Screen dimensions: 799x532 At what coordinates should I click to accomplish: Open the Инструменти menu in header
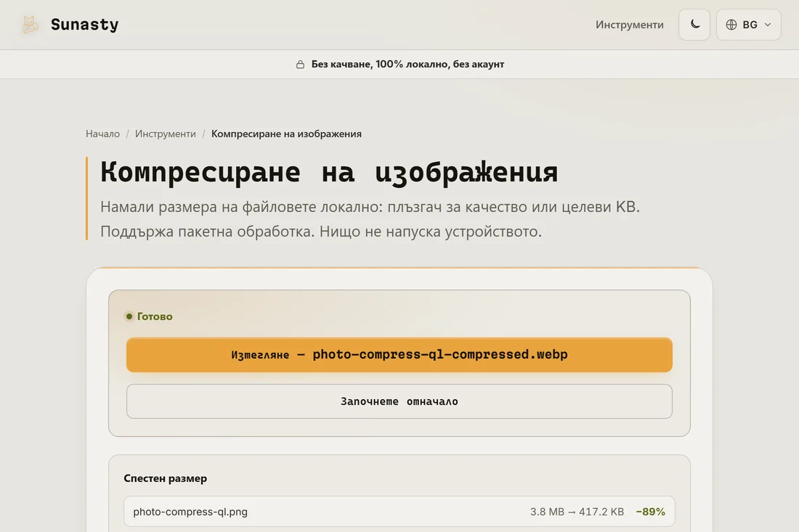(x=629, y=25)
